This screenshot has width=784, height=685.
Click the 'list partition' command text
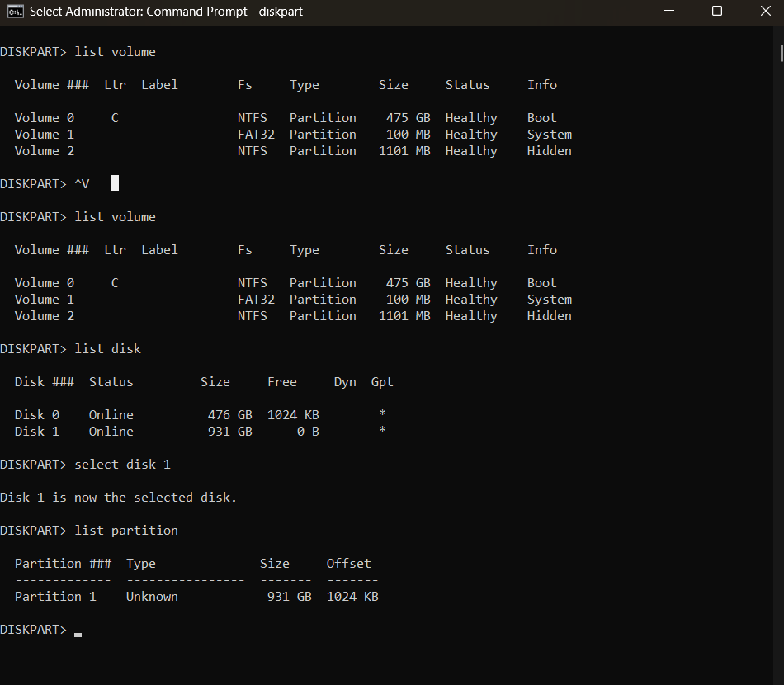click(126, 531)
